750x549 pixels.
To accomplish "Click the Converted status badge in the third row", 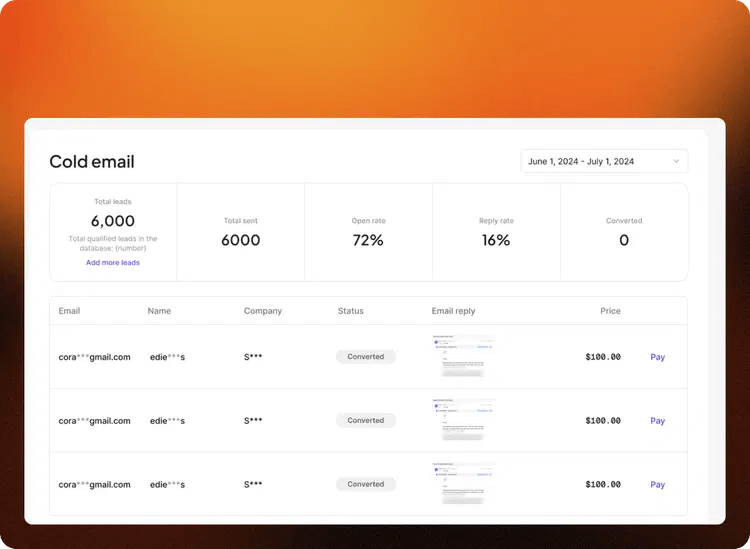I will 366,484.
